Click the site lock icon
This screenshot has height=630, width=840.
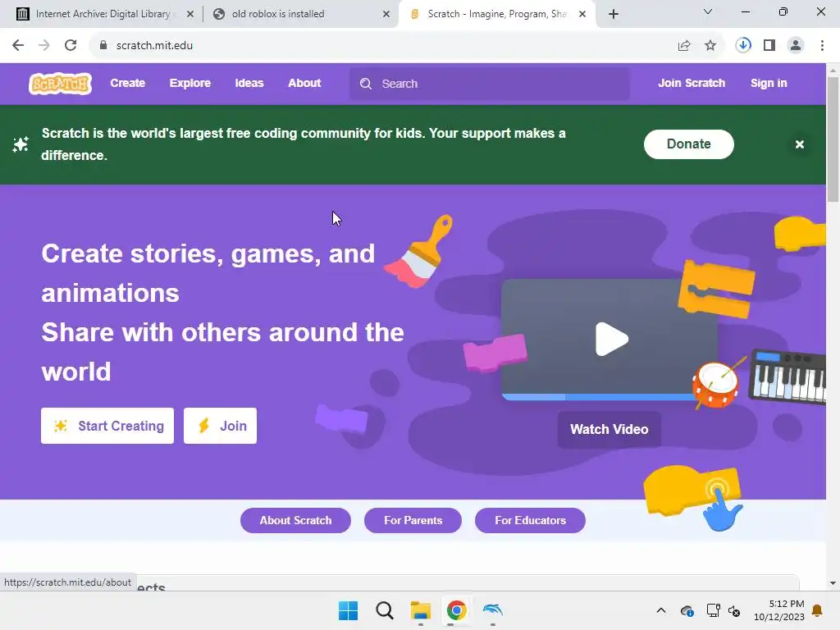click(x=103, y=46)
